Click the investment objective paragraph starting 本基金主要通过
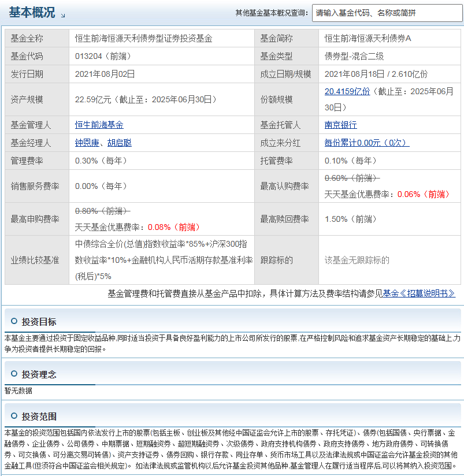This screenshot has width=464, height=476. [x=232, y=344]
